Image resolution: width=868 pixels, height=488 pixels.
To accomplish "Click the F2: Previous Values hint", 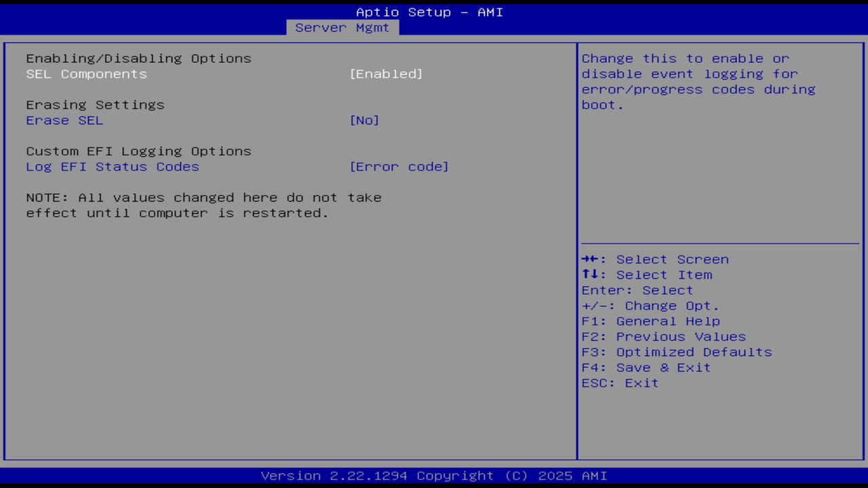I will pos(663,336).
